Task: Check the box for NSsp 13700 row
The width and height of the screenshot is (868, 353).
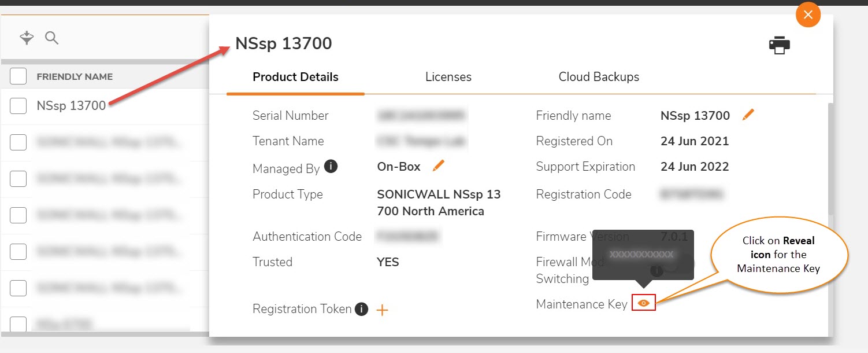Action: point(18,106)
